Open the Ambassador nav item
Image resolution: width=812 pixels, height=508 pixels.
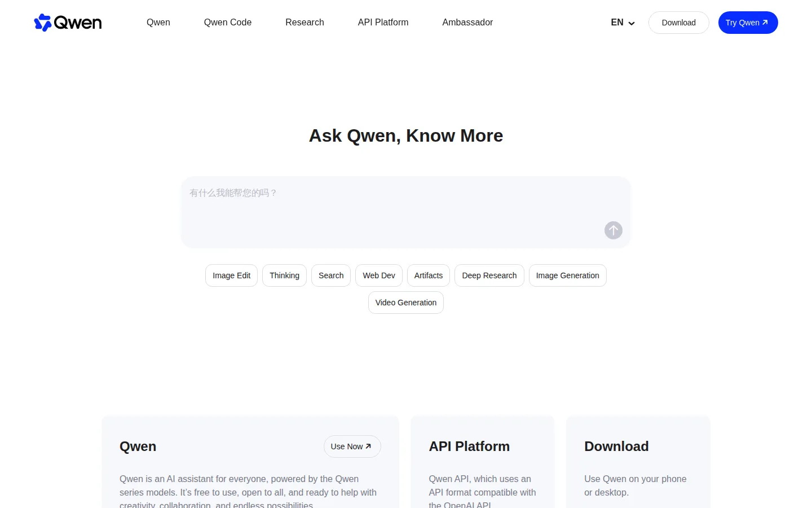[467, 23]
